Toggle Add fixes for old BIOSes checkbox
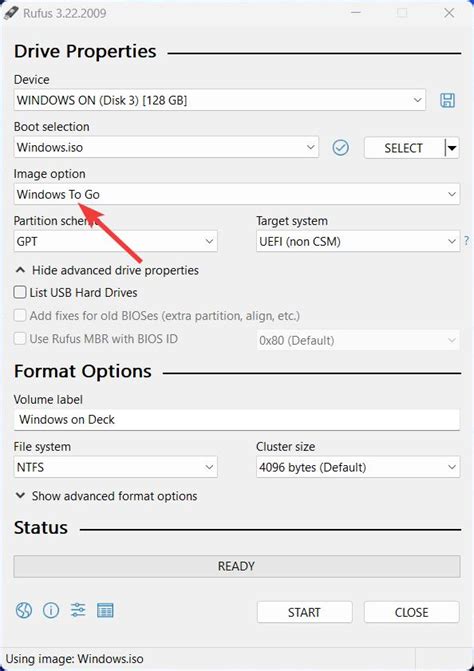474x671 pixels. 20,316
